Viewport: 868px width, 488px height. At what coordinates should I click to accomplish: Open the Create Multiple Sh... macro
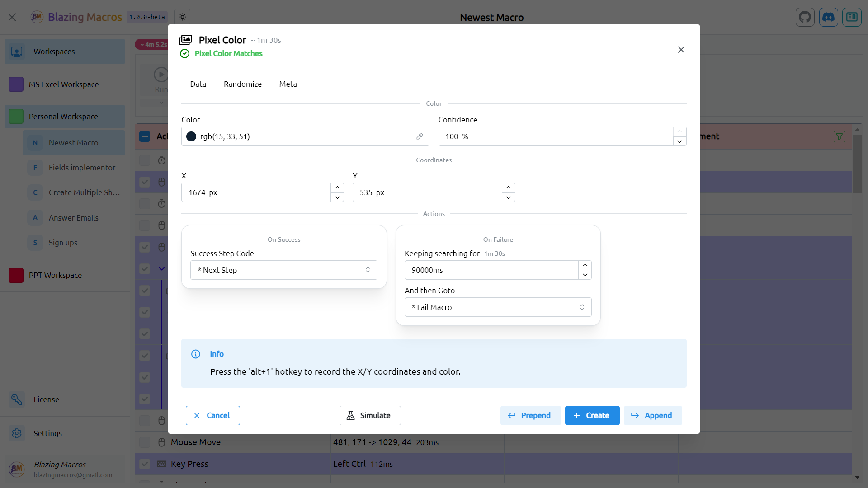pos(74,193)
